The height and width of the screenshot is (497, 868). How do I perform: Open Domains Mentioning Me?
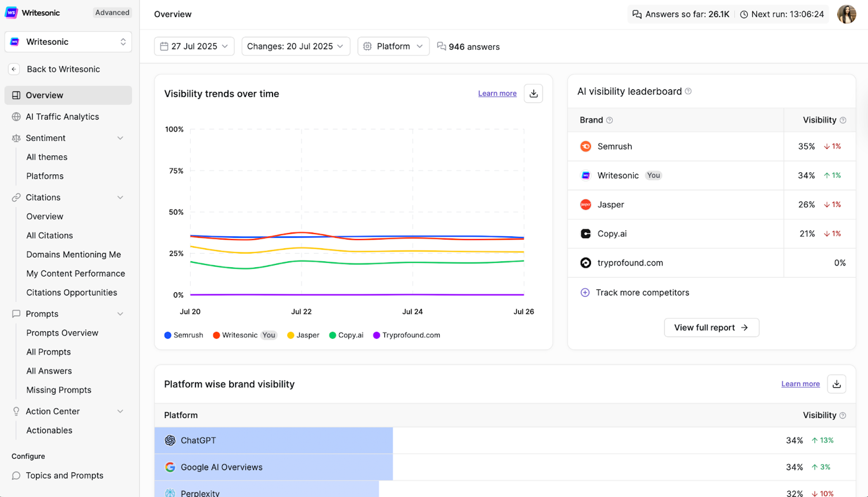pos(74,255)
